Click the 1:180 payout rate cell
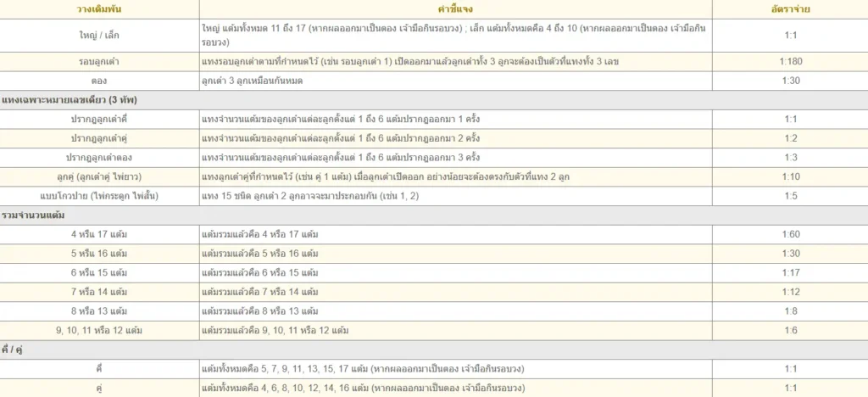The width and height of the screenshot is (868, 397). pos(791,62)
